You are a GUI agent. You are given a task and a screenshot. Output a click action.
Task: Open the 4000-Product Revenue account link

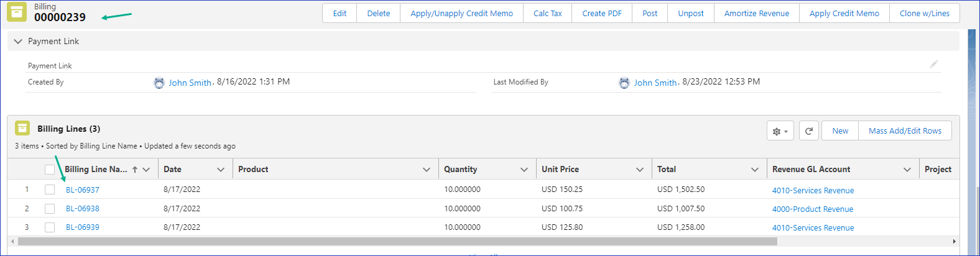[812, 209]
